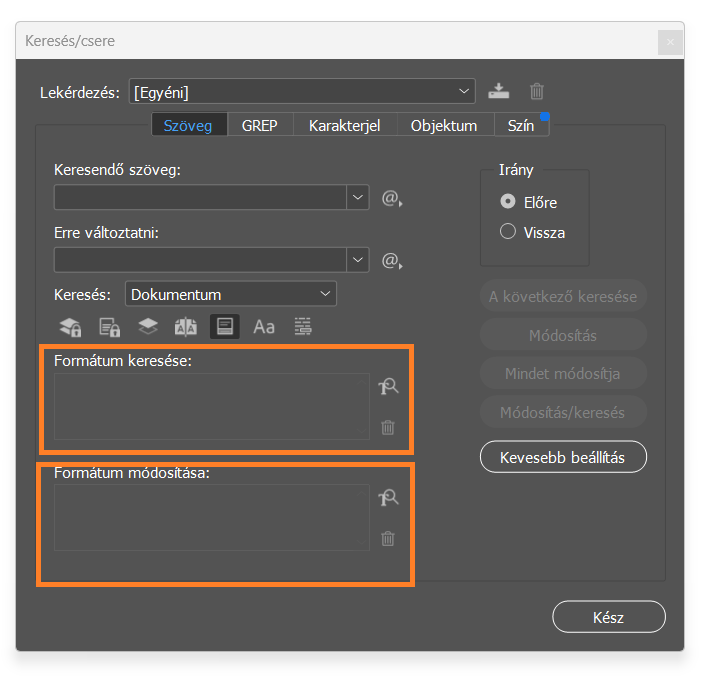Viewport: 712px width, 677px height.
Task: Toggle include parent pages icon
Action: point(186,327)
